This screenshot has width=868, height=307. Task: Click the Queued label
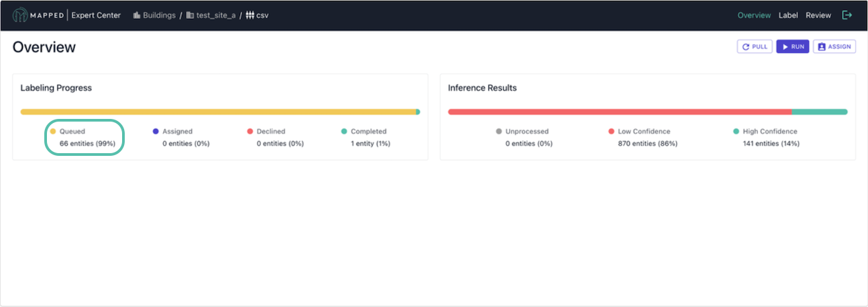(x=72, y=132)
